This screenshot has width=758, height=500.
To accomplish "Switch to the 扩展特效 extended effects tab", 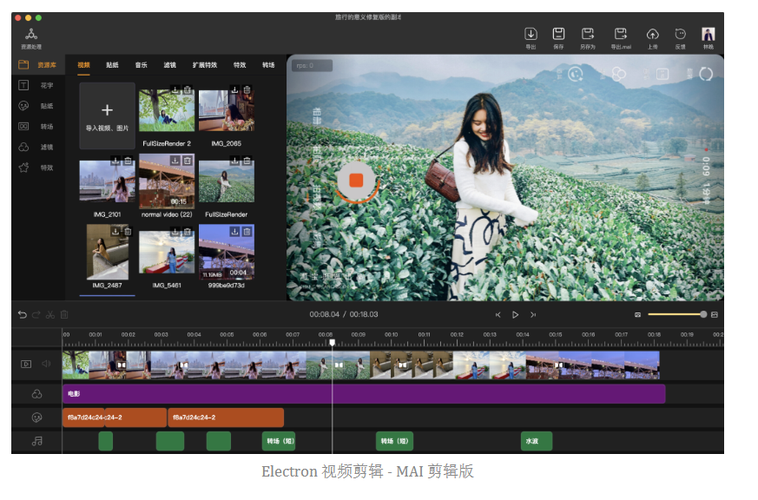I will [205, 65].
